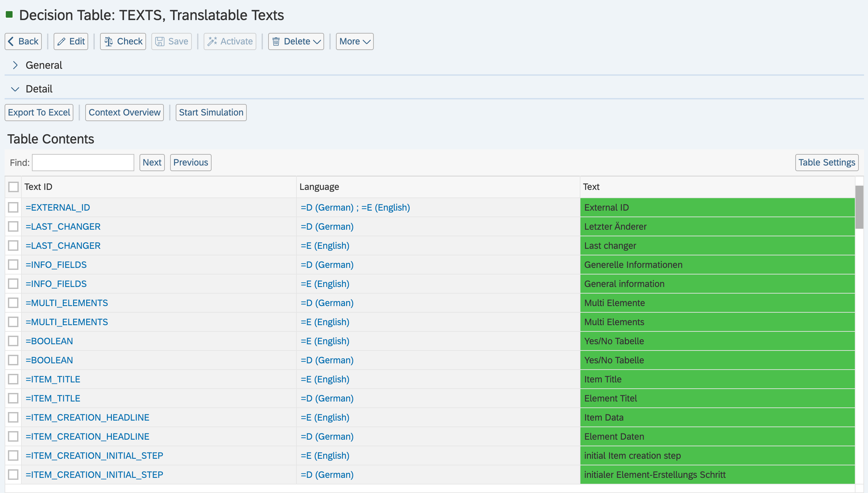Open the More dropdown menu
This screenshot has height=493, width=868.
pyautogui.click(x=354, y=41)
